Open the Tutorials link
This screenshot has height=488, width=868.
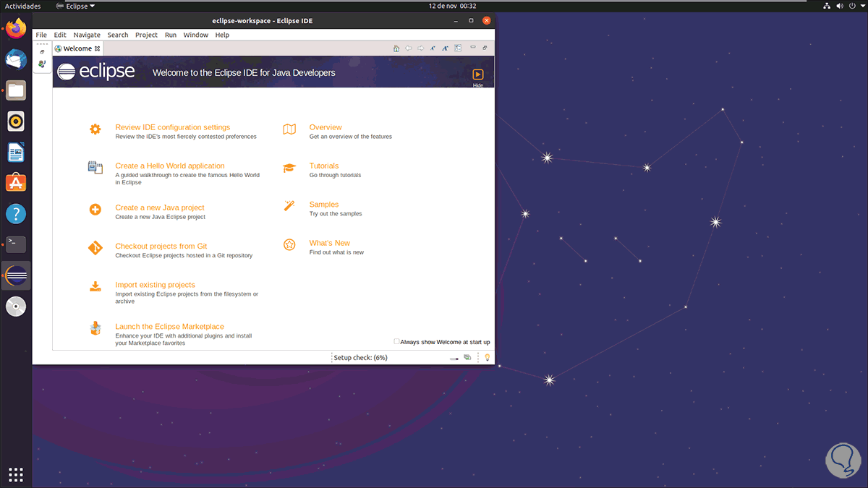pos(324,166)
